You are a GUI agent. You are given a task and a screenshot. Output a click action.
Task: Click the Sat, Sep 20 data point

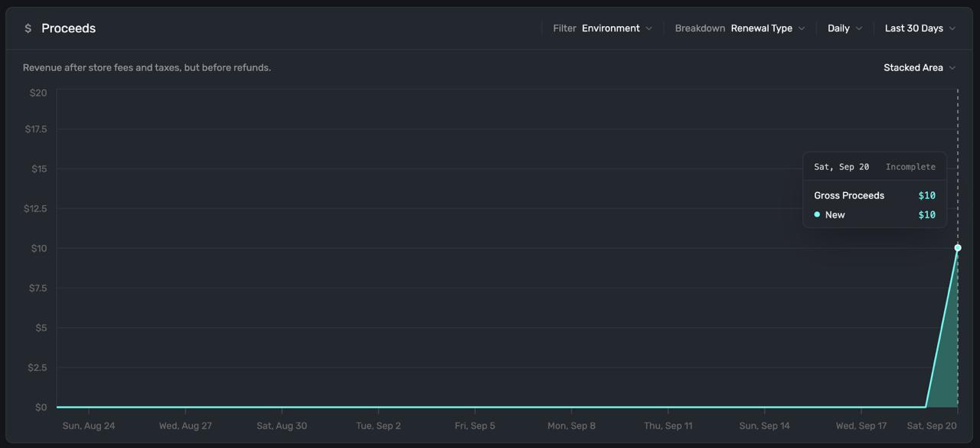click(x=958, y=248)
